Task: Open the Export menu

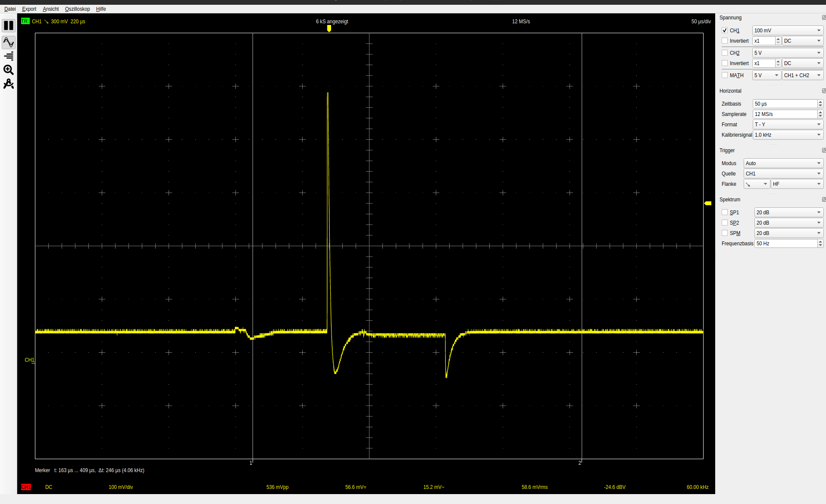Action: click(x=29, y=9)
